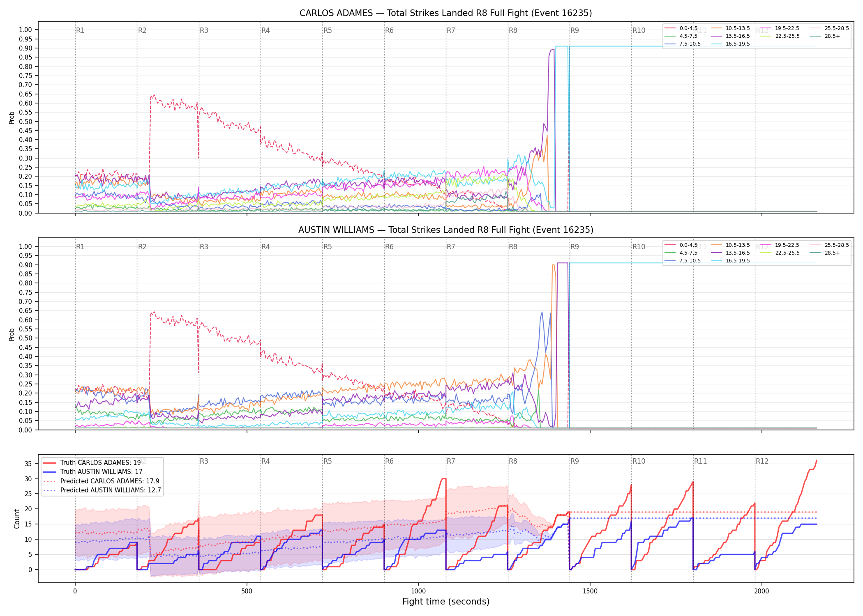The height and width of the screenshot is (616, 863).
Task: Click the Austin Williams chart title
Action: [446, 230]
